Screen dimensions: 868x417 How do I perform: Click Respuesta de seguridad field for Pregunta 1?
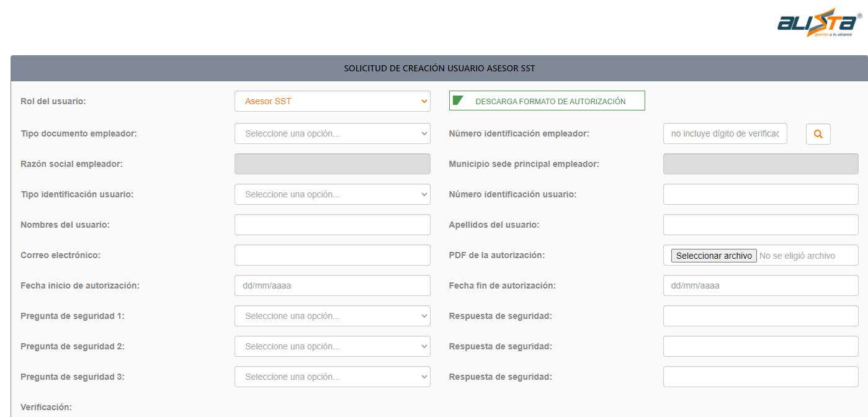[761, 316]
